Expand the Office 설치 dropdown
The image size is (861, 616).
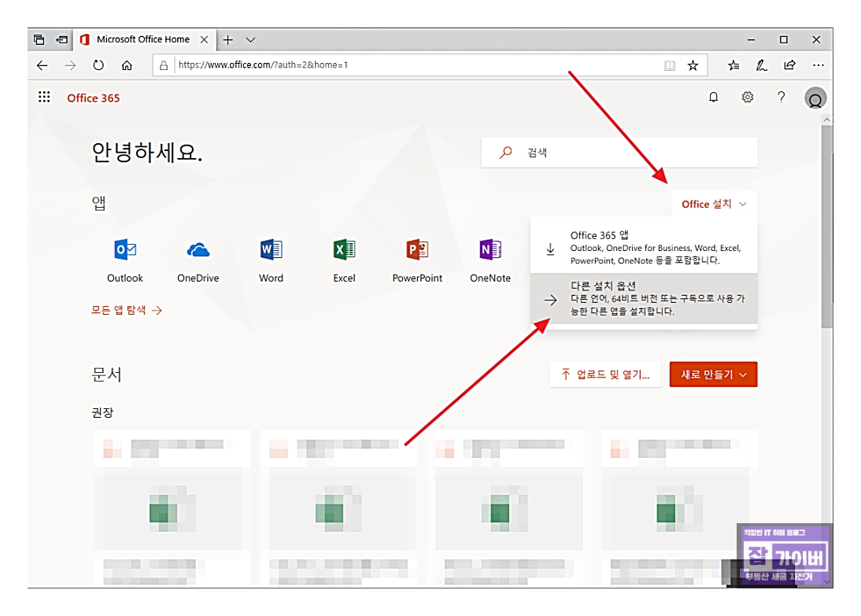click(x=714, y=204)
